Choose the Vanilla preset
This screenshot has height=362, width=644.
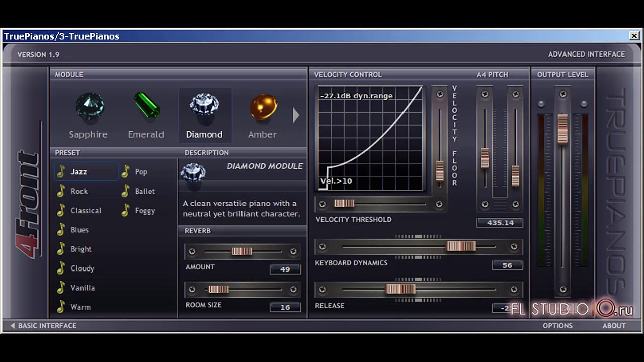[x=83, y=288]
